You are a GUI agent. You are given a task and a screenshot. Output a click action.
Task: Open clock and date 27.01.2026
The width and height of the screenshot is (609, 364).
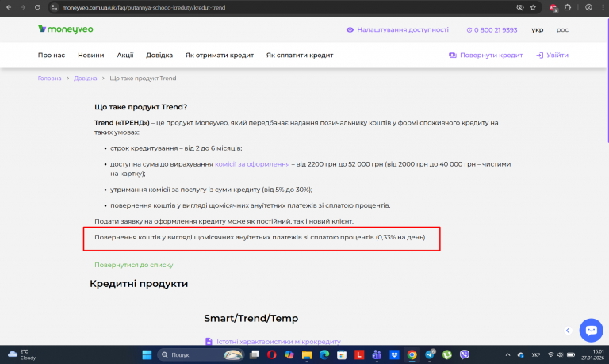pos(592,354)
